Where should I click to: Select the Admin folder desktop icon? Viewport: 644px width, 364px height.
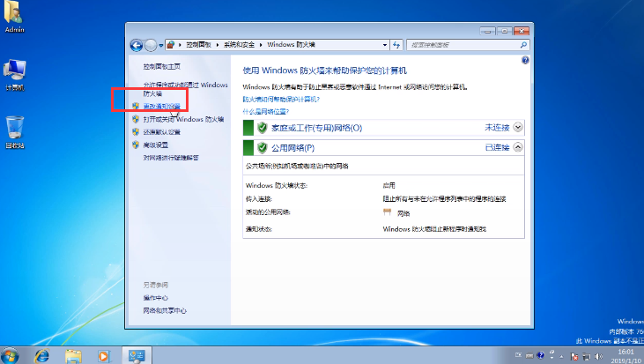click(14, 17)
